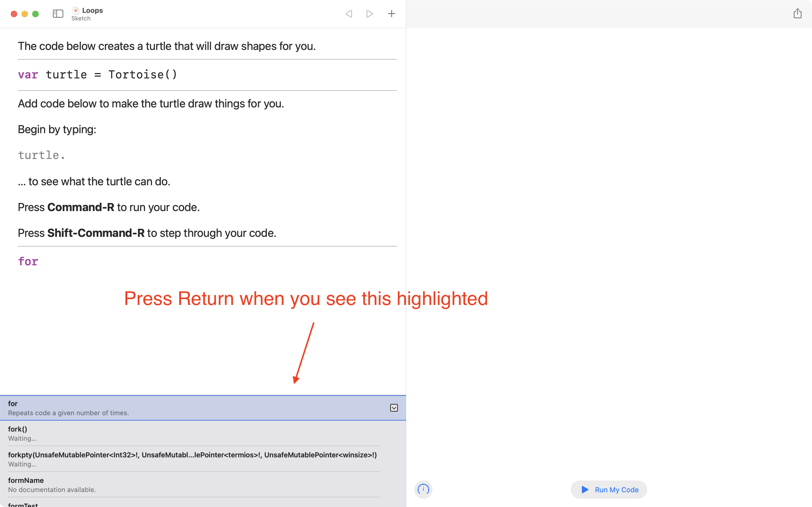Open the execution speed speedometer control
812x507 pixels.
click(x=423, y=490)
